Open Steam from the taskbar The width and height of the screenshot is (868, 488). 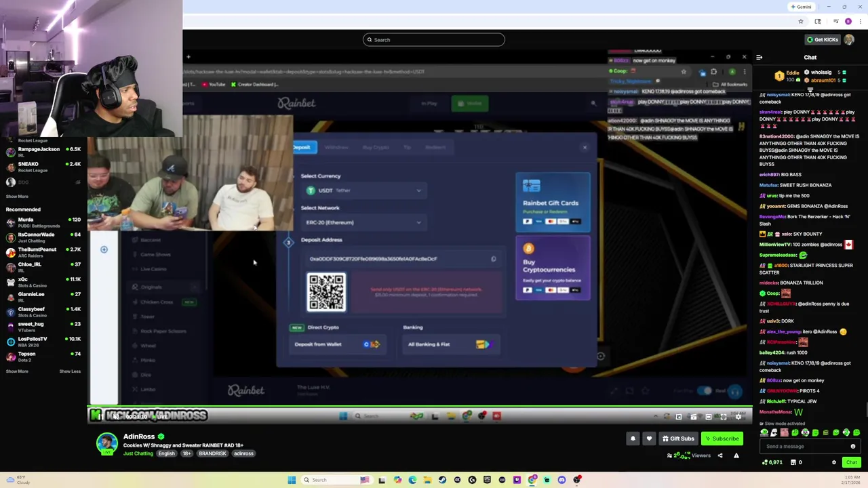click(442, 480)
